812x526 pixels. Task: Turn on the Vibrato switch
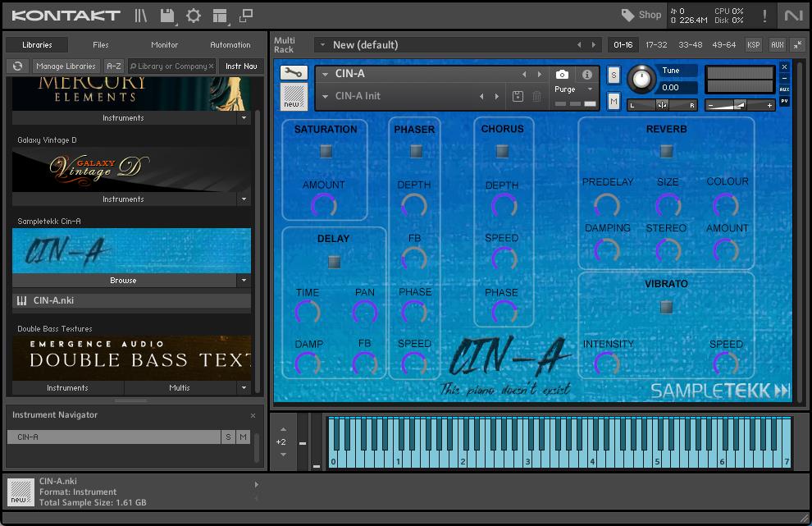[x=666, y=307]
